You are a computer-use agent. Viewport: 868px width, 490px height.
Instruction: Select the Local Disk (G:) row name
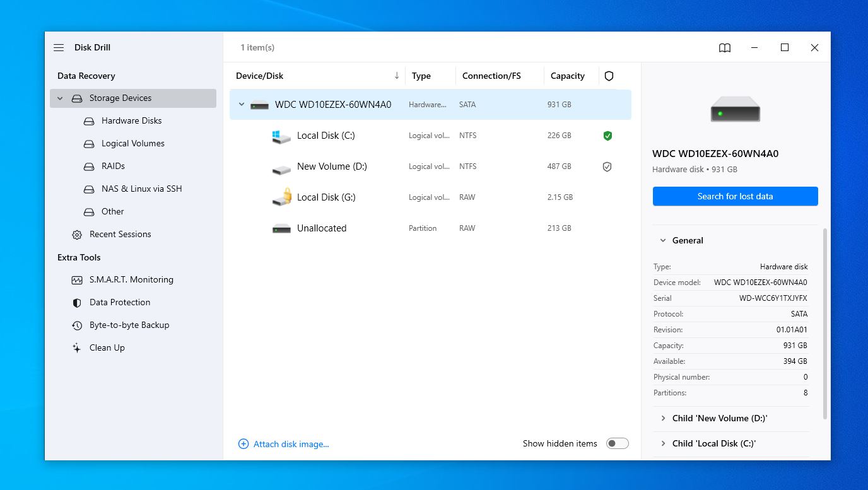(327, 197)
